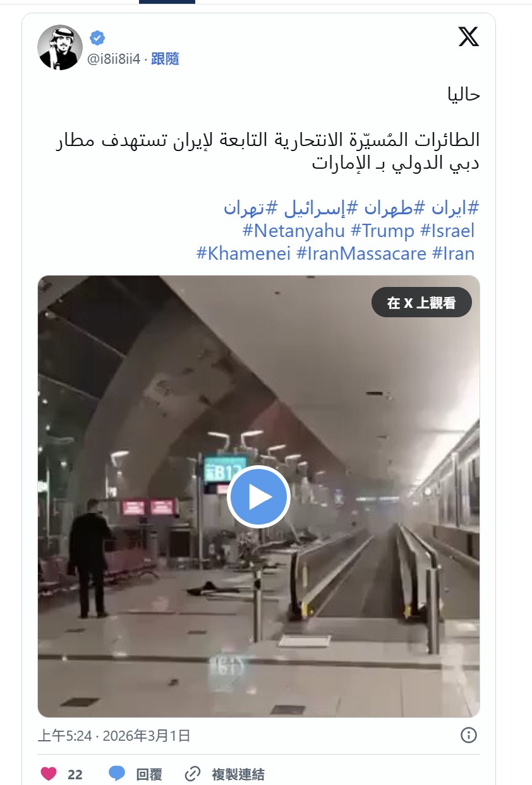Click the post timestamp 上午5:24
This screenshot has height=785, width=532.
point(65,736)
